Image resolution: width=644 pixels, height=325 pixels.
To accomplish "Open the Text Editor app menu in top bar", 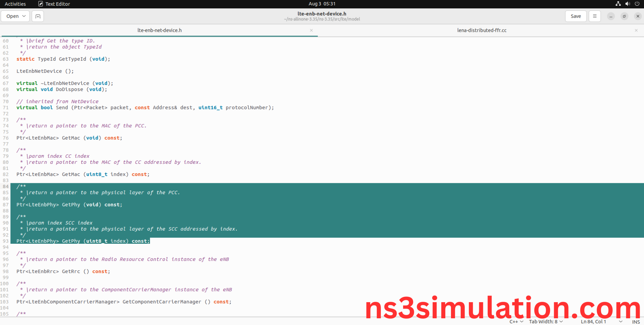I will 54,4.
